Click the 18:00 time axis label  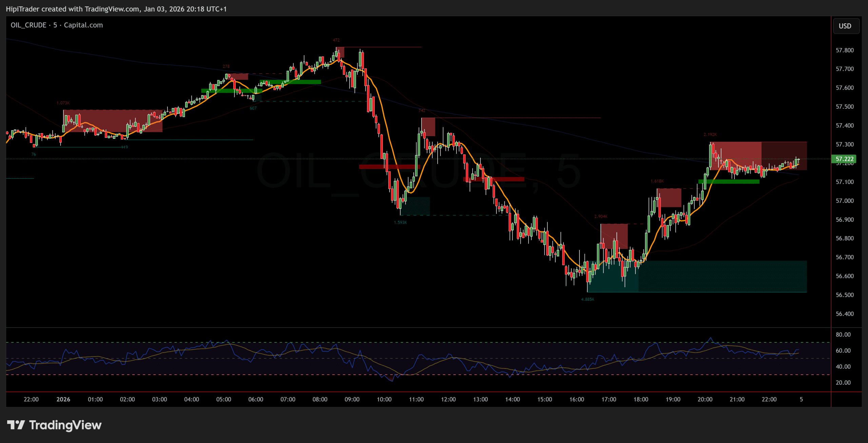pos(640,399)
